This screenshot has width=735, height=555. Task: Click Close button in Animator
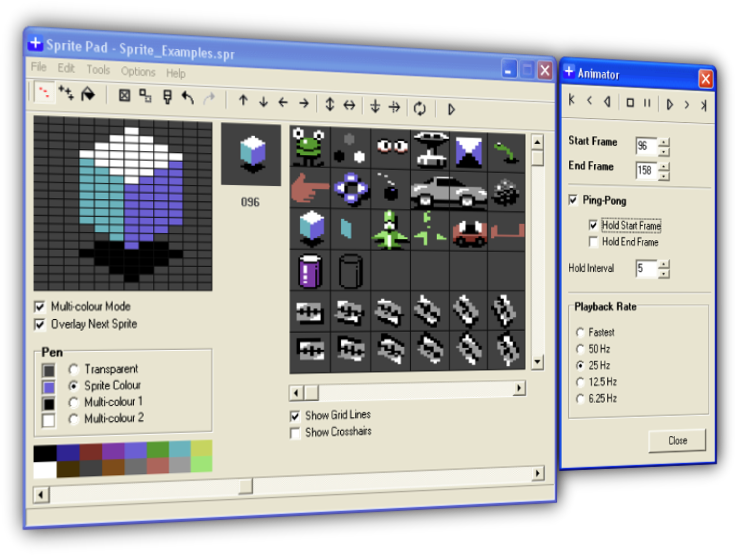point(677,441)
